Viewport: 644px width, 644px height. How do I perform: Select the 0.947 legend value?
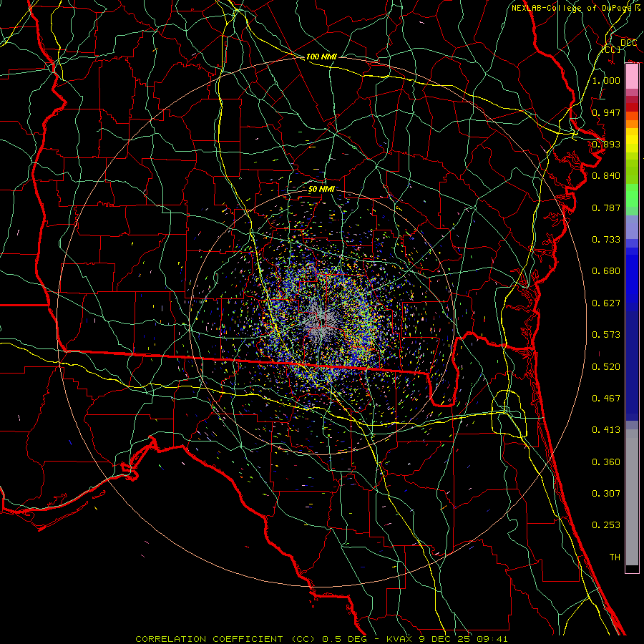coord(606,112)
